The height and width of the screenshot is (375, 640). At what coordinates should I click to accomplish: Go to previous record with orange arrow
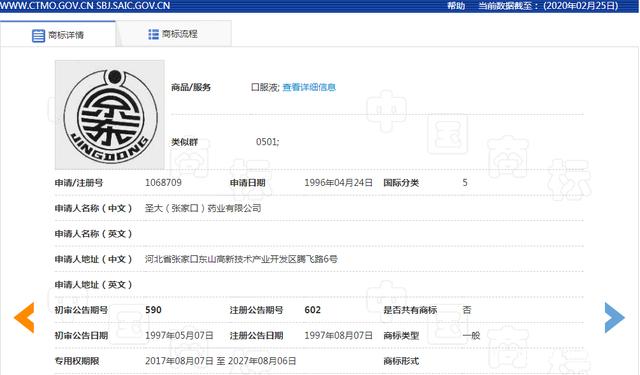click(x=24, y=317)
